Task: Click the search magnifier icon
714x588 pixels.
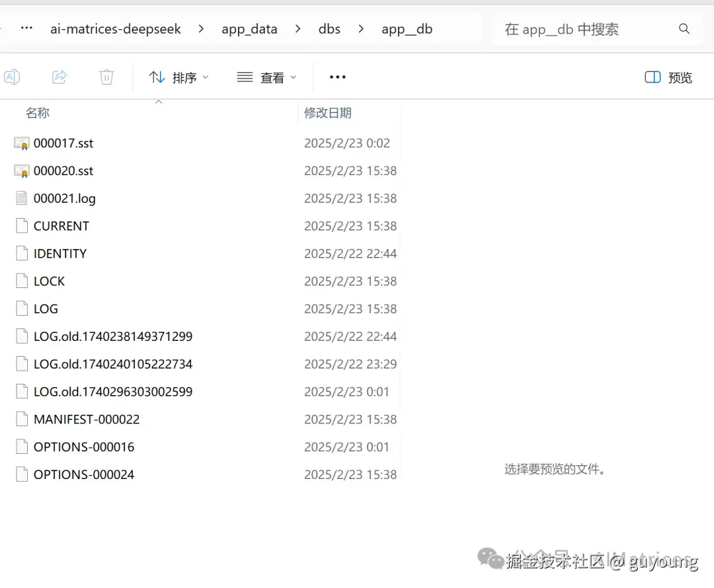Action: tap(684, 29)
